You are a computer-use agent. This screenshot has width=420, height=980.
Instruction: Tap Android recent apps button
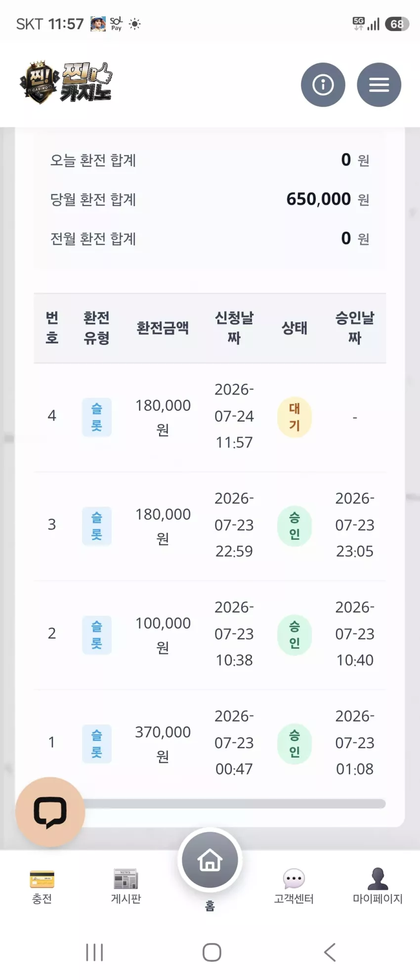tap(94, 952)
